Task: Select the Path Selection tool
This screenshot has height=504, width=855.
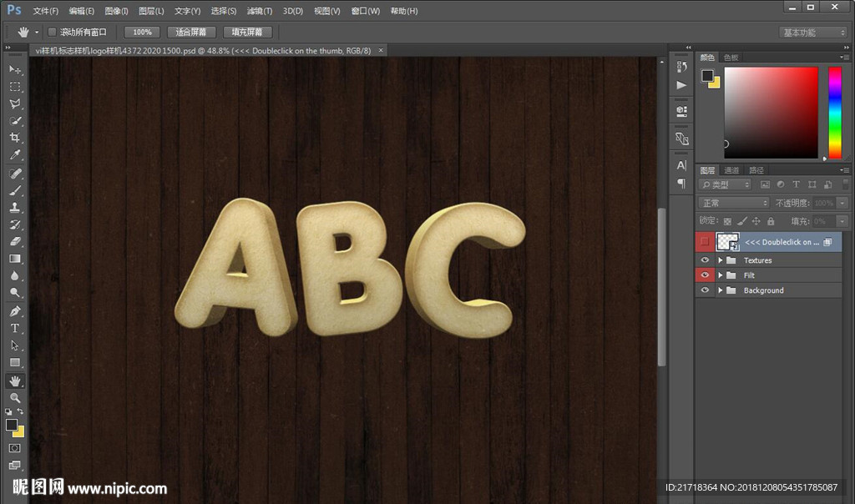Action: [15, 345]
